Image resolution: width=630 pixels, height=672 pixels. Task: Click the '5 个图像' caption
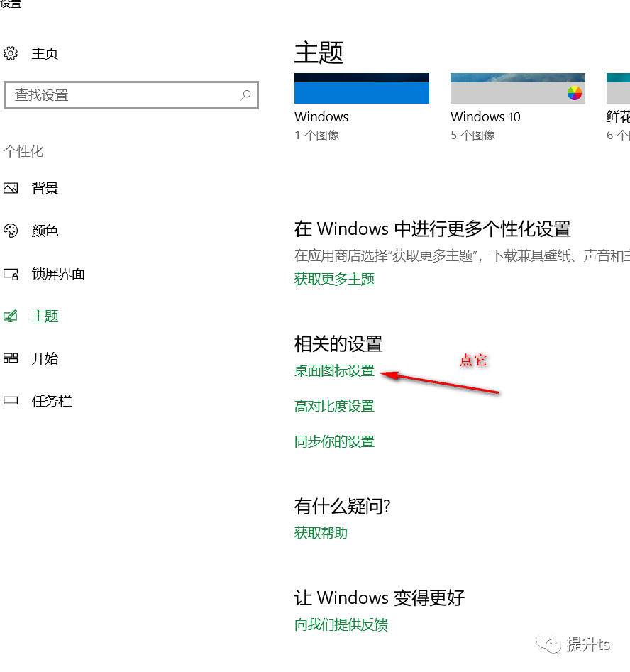pyautogui.click(x=472, y=135)
